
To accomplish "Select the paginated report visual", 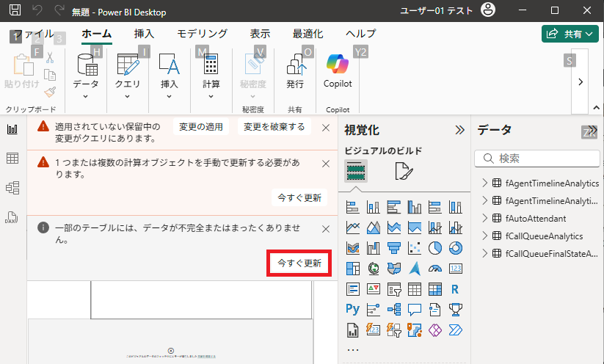I will (353, 330).
